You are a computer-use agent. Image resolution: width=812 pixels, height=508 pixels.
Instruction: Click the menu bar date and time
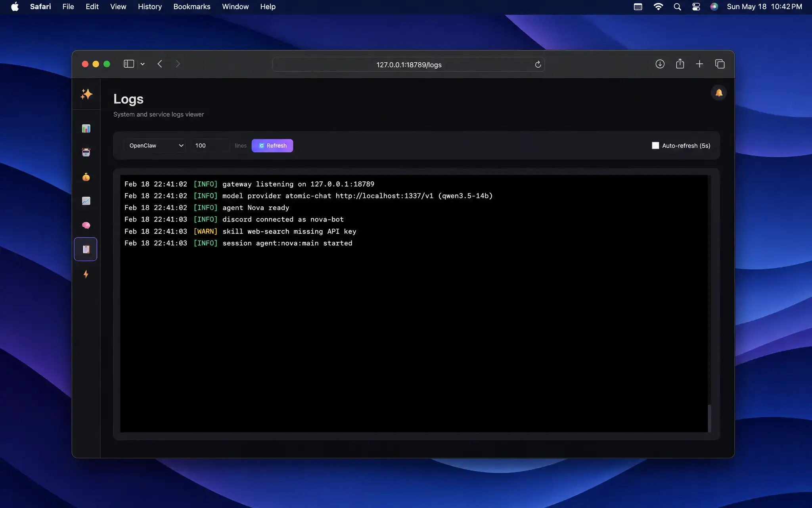tap(764, 7)
